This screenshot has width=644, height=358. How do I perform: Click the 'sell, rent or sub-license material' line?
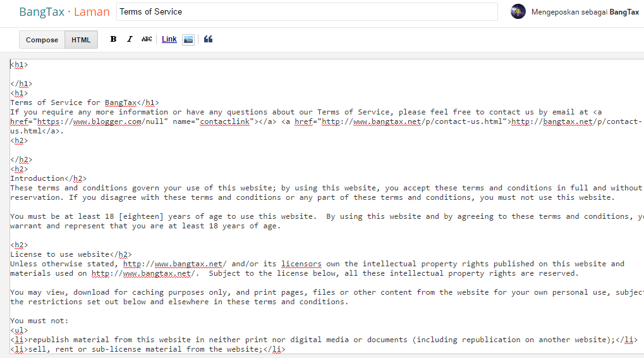(148, 349)
